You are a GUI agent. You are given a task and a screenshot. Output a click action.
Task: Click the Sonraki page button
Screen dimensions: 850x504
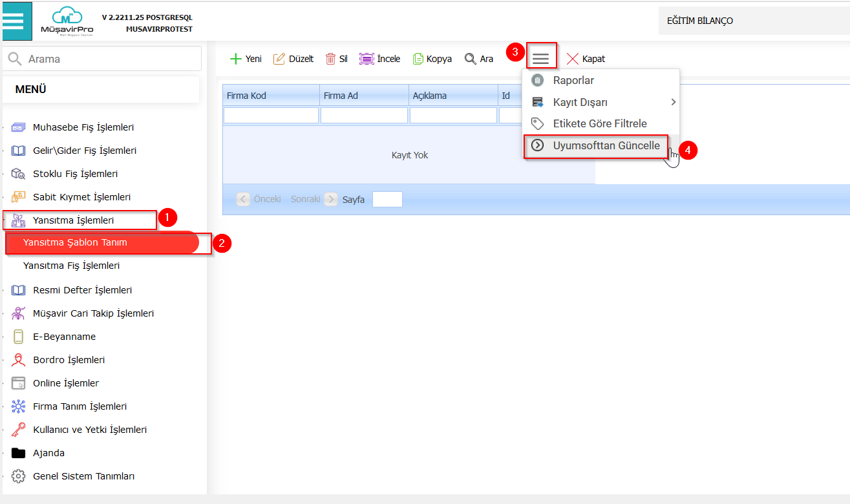pos(313,199)
